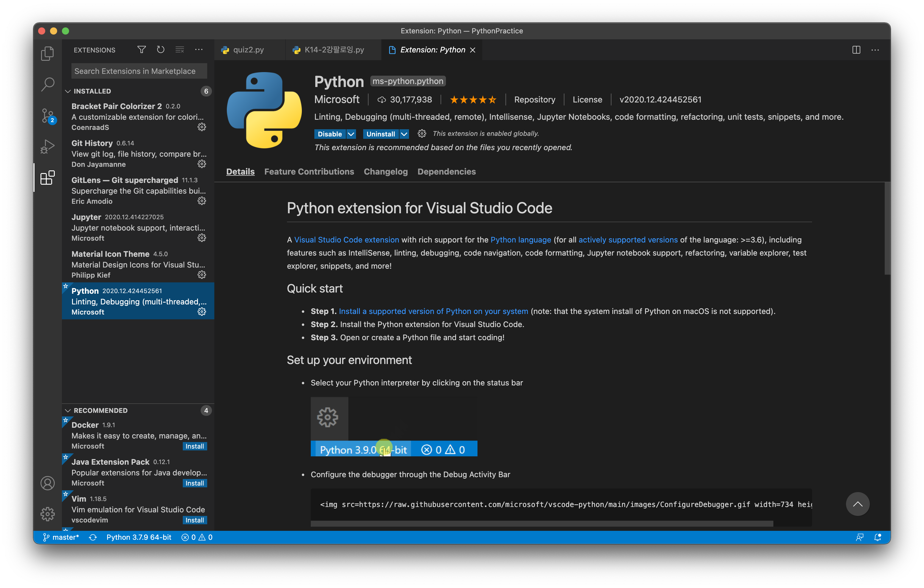Image resolution: width=924 pixels, height=588 pixels.
Task: Open manage gear for Git History
Action: pyautogui.click(x=202, y=164)
